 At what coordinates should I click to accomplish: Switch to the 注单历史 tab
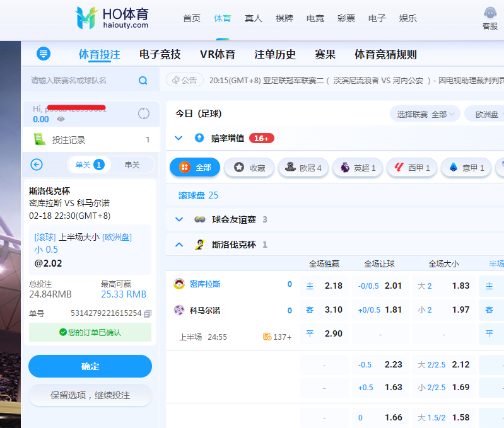pyautogui.click(x=275, y=55)
